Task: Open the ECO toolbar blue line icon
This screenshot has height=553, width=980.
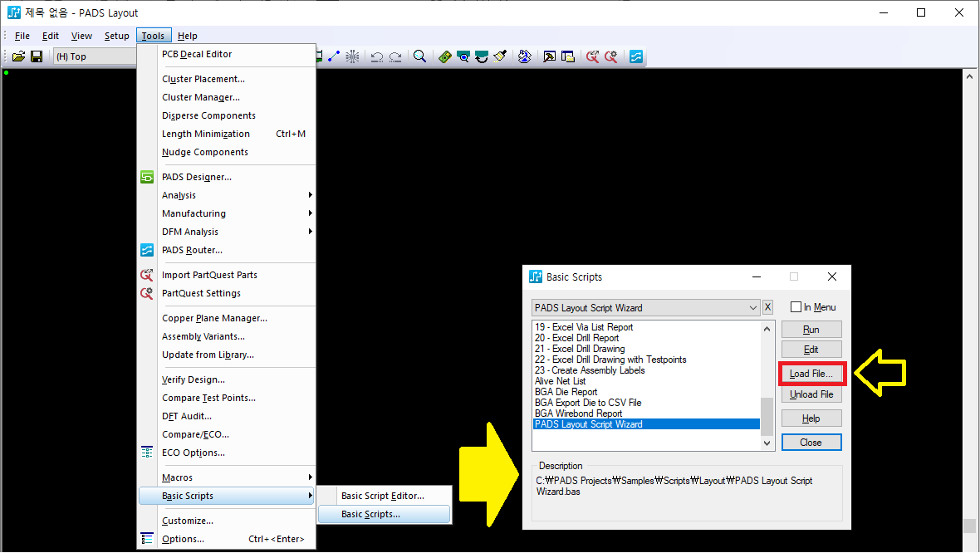Action: 334,56
